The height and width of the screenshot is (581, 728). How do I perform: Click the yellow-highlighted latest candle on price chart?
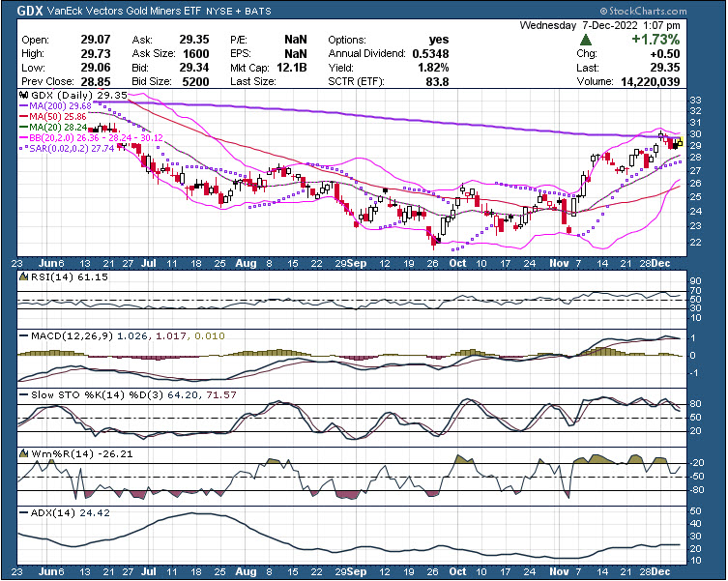pyautogui.click(x=680, y=143)
